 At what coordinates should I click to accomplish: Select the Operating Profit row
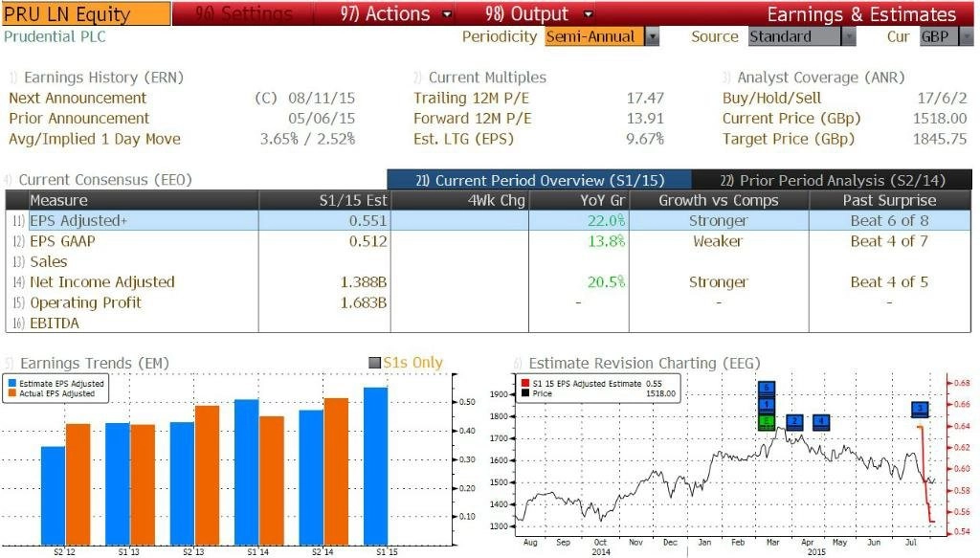coord(488,302)
